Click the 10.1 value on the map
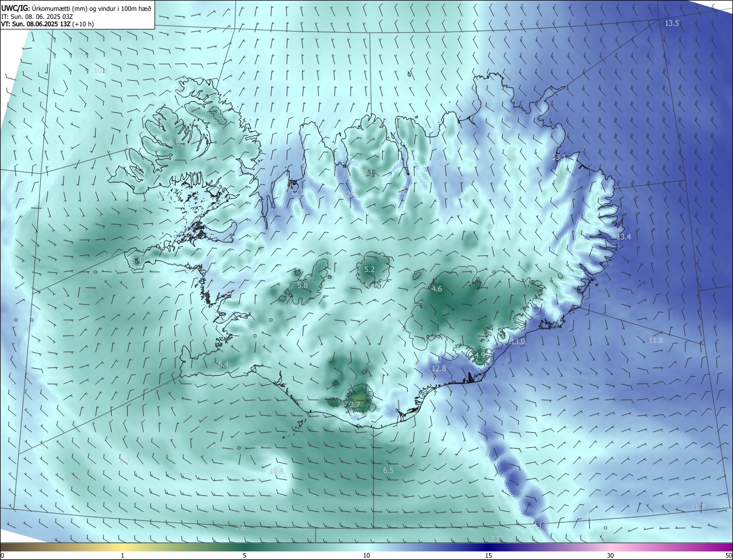733x560 pixels. [101, 70]
